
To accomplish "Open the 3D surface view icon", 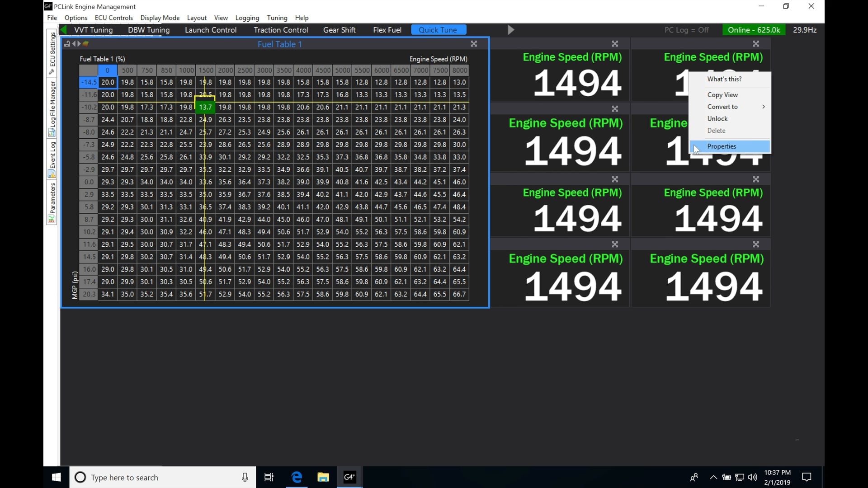I will (85, 44).
